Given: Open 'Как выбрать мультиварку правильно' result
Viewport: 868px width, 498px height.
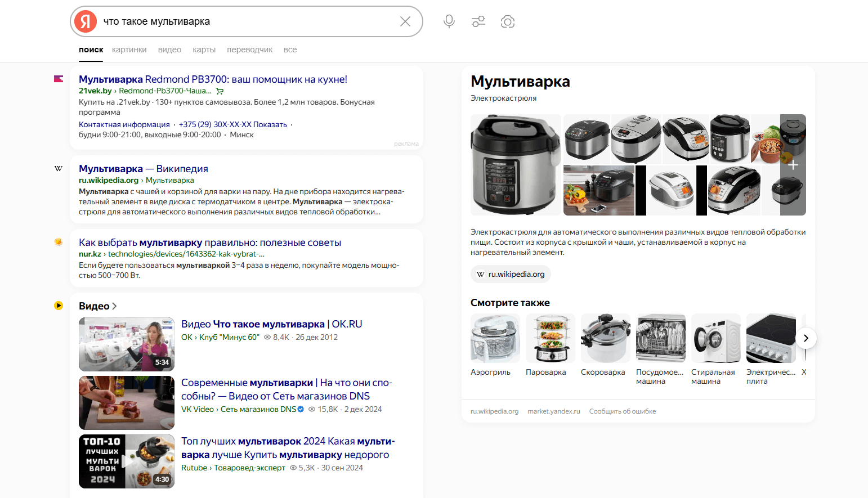Looking at the screenshot, I should point(210,243).
